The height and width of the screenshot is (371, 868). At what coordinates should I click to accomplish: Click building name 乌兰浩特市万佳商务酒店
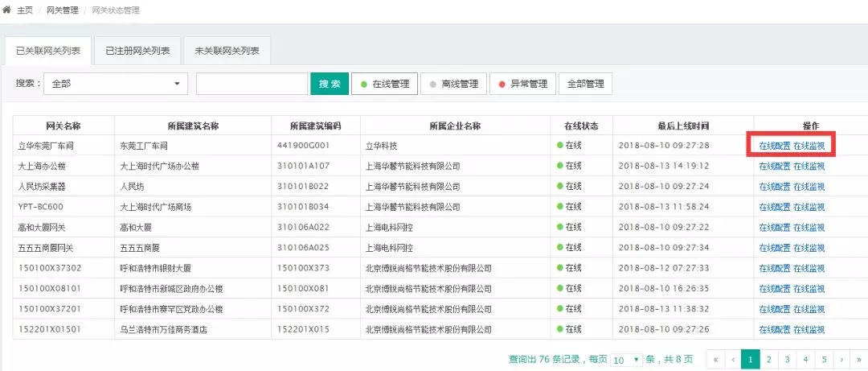163,330
